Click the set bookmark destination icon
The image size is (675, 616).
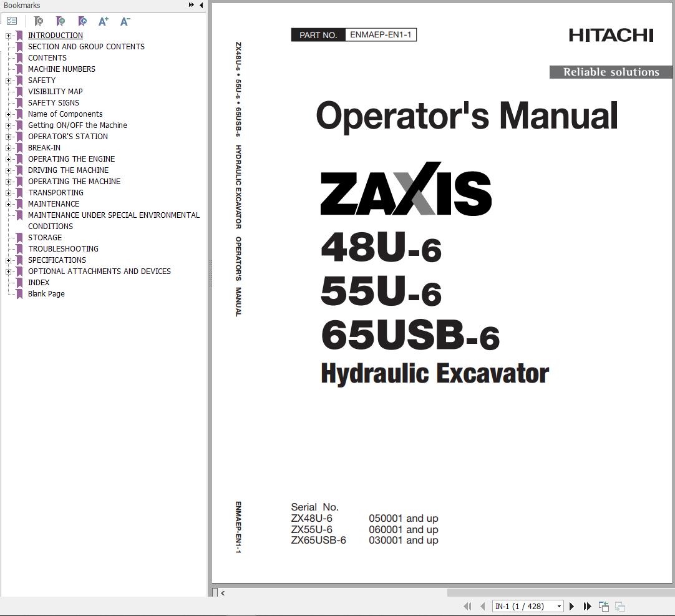(82, 21)
